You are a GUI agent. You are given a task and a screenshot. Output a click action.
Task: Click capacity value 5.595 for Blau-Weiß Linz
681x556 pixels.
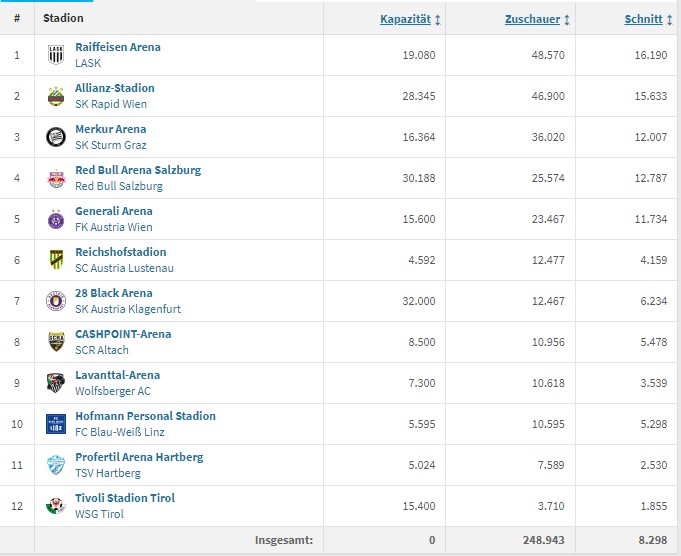pyautogui.click(x=422, y=424)
